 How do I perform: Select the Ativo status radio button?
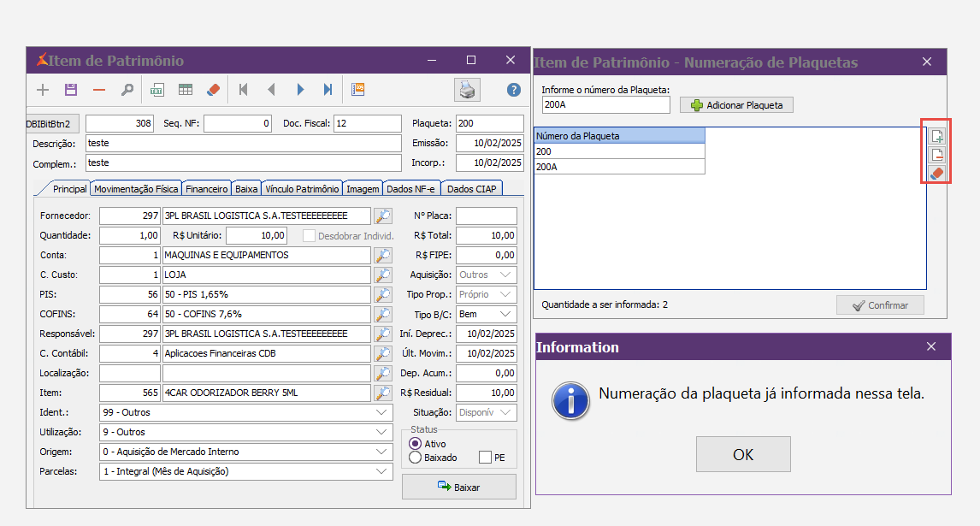coord(416,444)
